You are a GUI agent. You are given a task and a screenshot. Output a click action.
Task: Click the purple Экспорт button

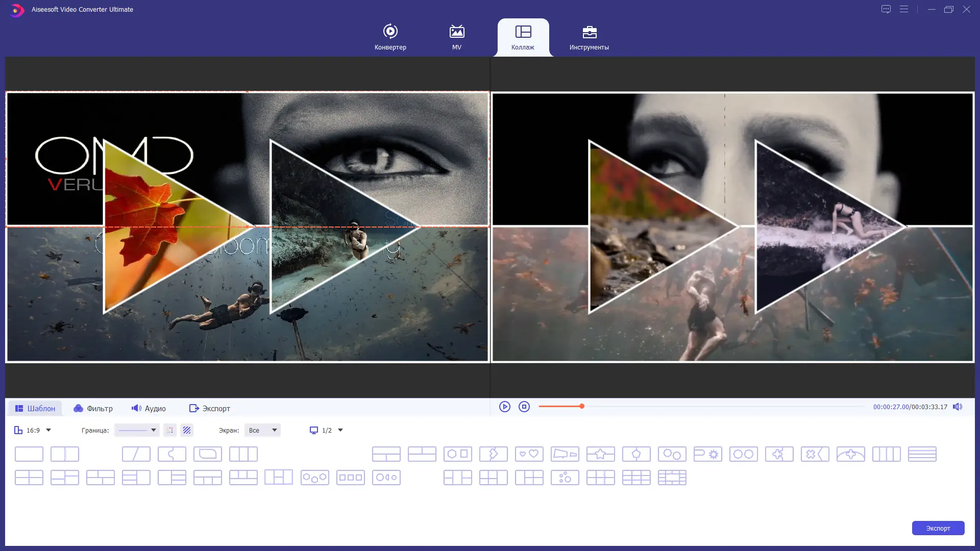[938, 528]
